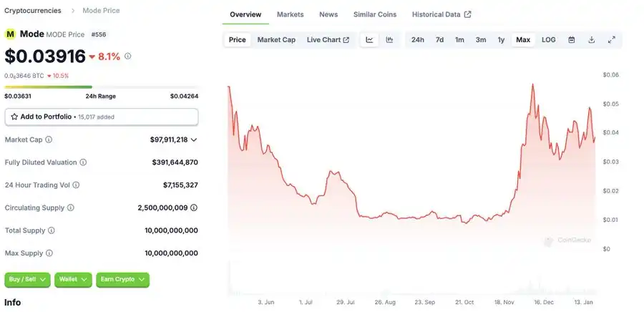This screenshot has width=644, height=312.
Task: Select the 24h time range
Action: tap(418, 40)
